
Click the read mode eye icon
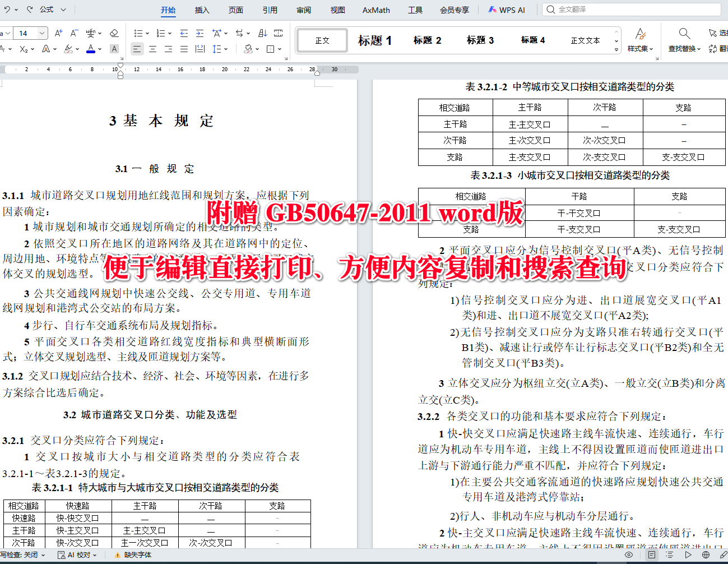628,555
